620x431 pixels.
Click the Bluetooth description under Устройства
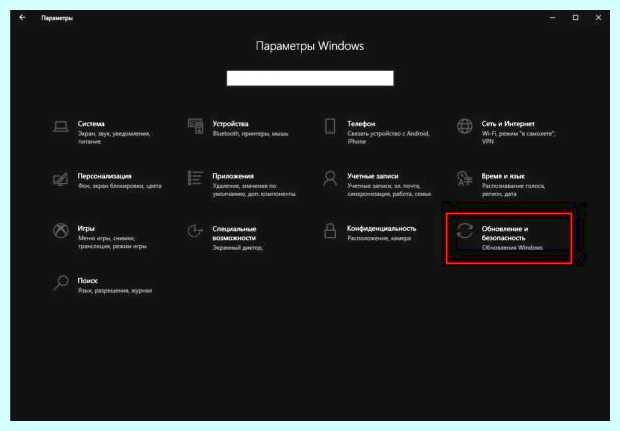(250, 134)
